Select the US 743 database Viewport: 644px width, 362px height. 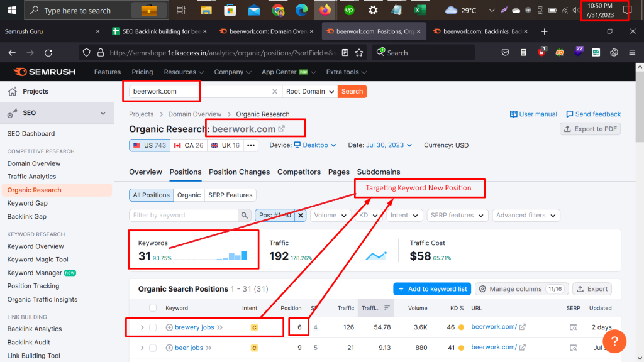[x=150, y=145]
